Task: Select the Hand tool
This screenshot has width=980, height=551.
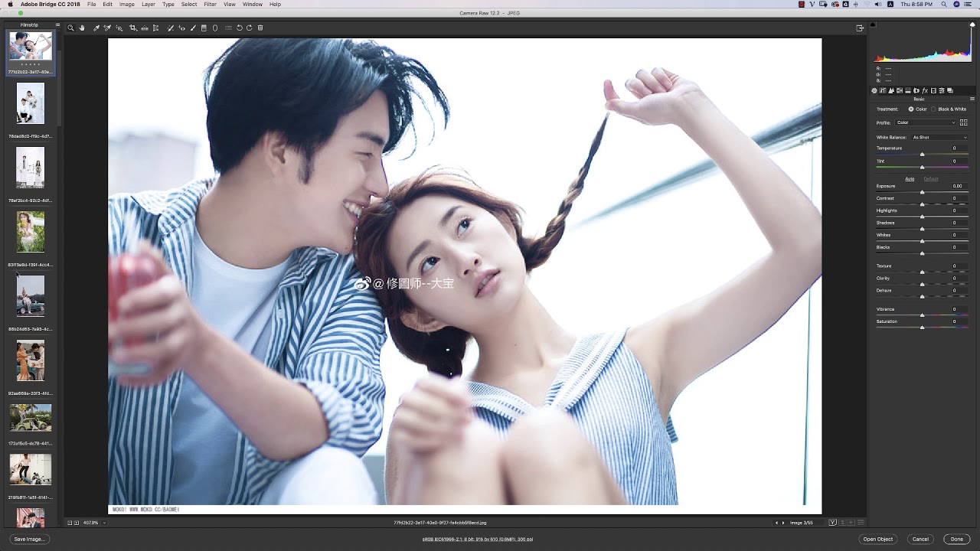Action: click(x=82, y=28)
